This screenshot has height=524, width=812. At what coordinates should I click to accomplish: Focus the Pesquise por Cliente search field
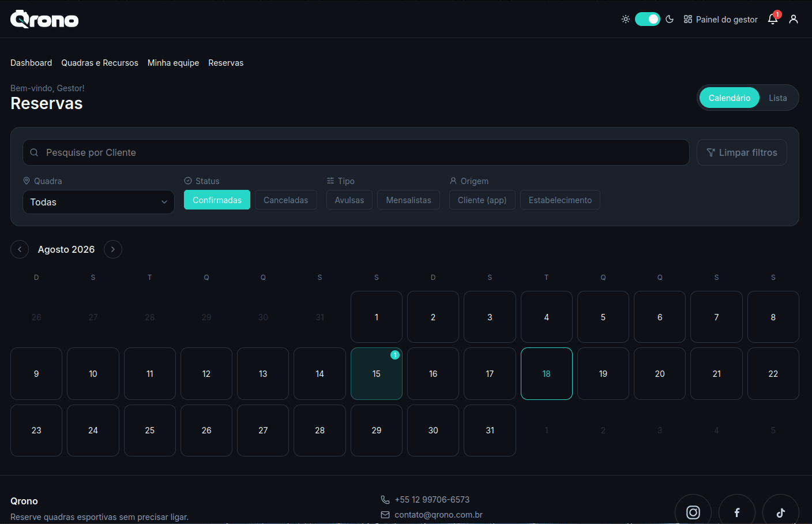(356, 152)
